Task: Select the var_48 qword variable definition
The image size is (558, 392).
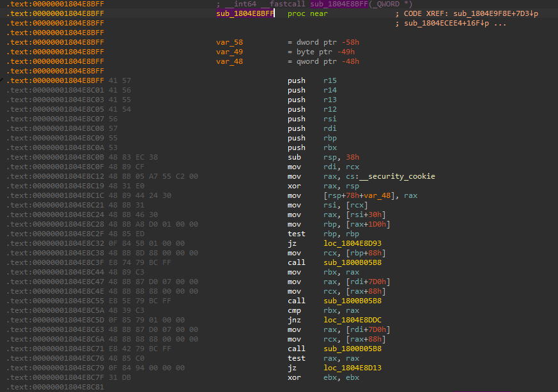Action: tap(229, 61)
